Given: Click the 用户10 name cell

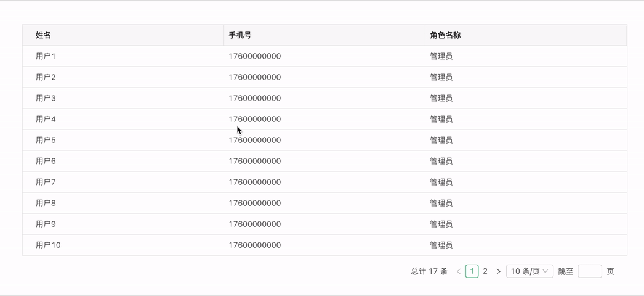Looking at the screenshot, I should pos(48,245).
